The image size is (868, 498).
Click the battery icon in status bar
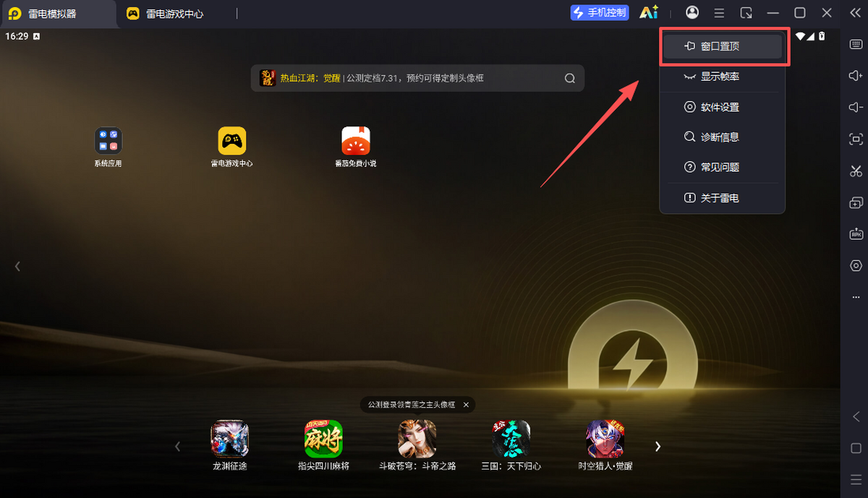pos(822,36)
